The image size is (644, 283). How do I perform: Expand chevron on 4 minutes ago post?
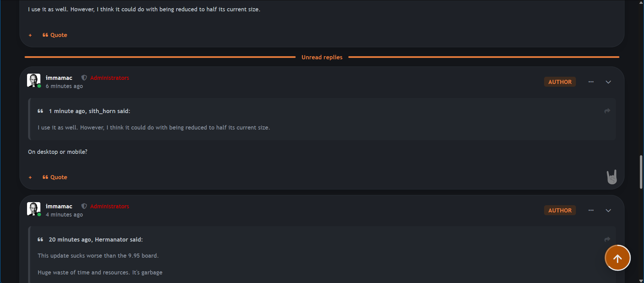[608, 210]
